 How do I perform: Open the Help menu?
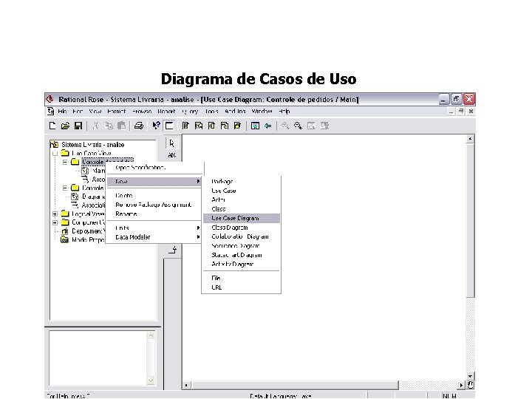click(x=284, y=112)
